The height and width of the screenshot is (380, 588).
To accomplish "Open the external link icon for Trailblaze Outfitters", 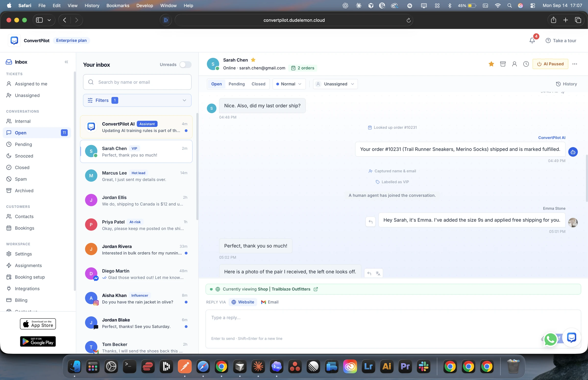I will coord(316,289).
